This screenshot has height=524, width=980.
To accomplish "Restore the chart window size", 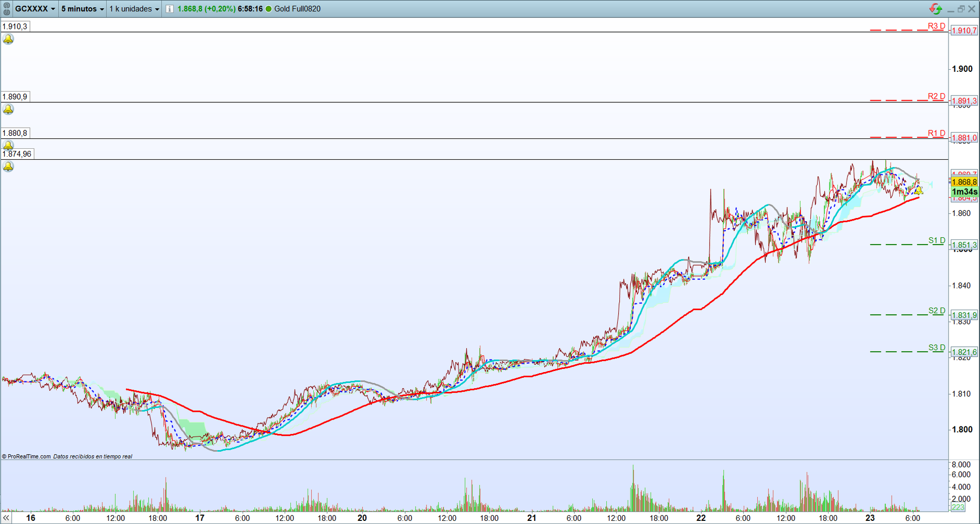I will click(961, 9).
